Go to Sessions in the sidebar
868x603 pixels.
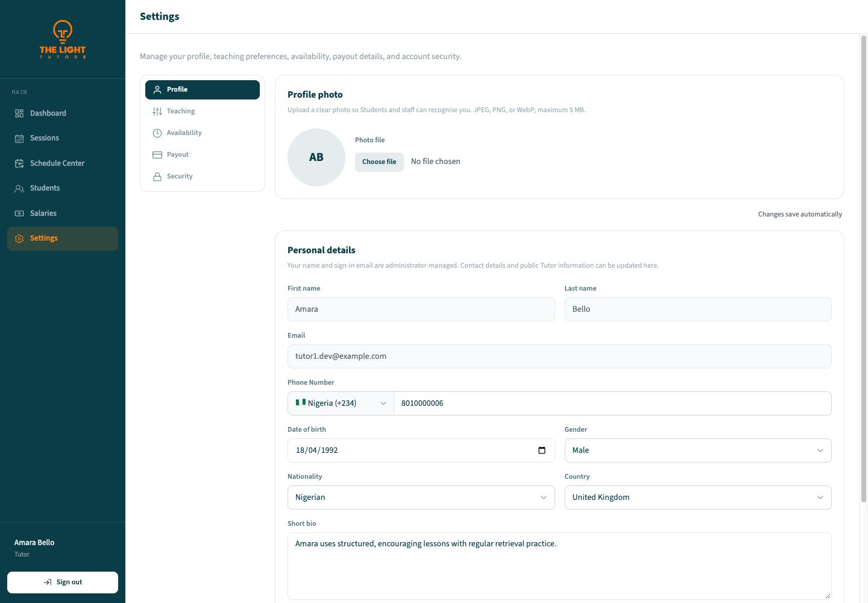(63, 138)
